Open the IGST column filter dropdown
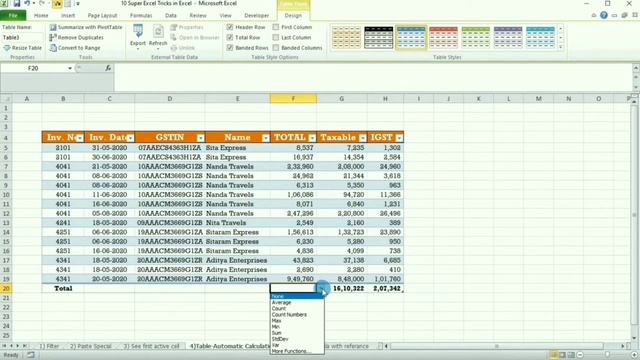 tap(399, 138)
